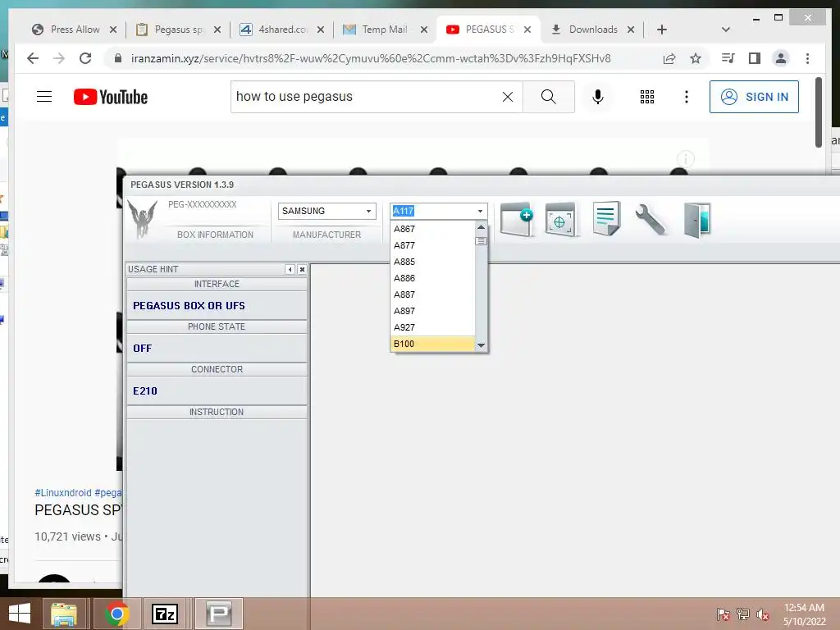
Task: Click the Pegasus new window icon with plus
Action: coord(517,218)
